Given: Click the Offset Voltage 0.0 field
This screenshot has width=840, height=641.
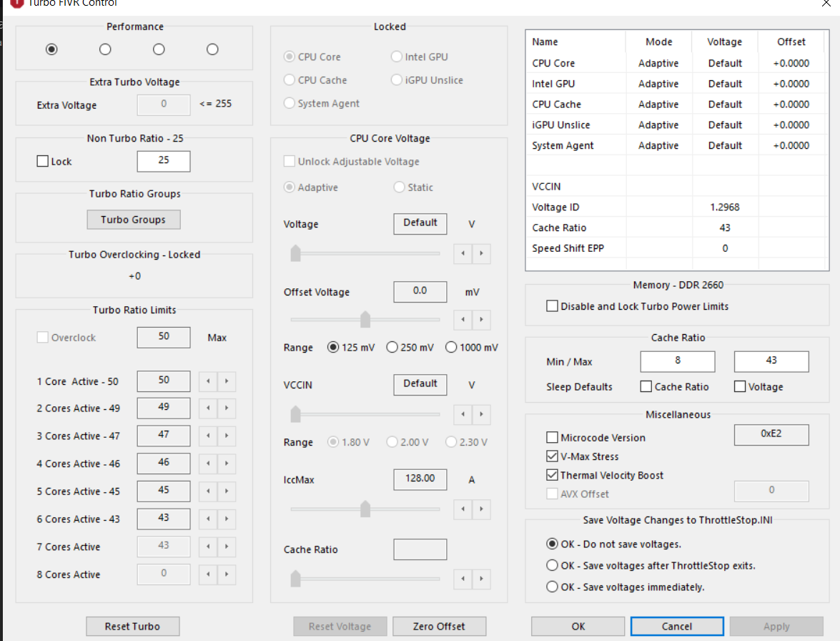Looking at the screenshot, I should pyautogui.click(x=420, y=292).
